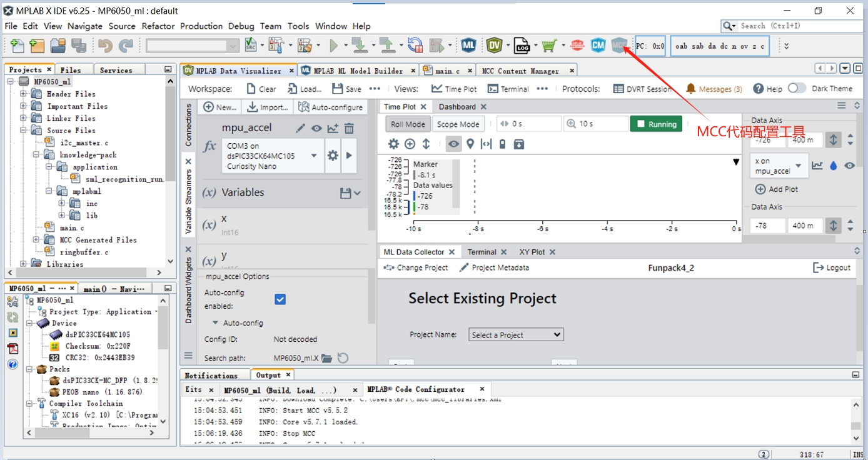868x460 pixels.
Task: Click the trash delete icon for mpu_accel
Action: pos(349,128)
